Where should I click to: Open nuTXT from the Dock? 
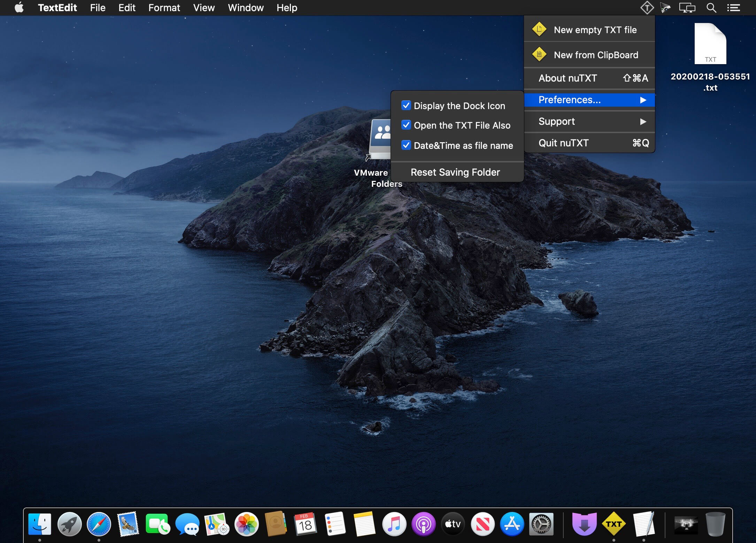point(614,524)
